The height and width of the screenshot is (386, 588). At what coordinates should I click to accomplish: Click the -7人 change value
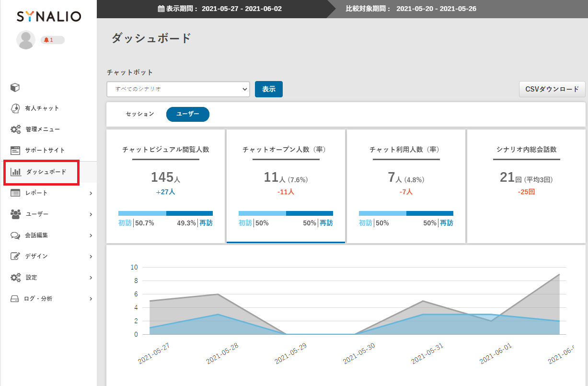pos(406,192)
